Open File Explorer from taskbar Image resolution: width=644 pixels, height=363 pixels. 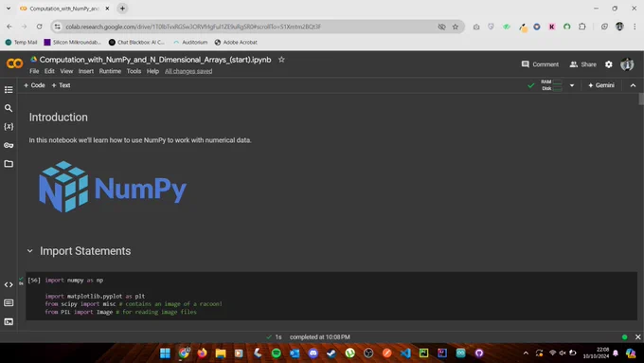coord(221,353)
